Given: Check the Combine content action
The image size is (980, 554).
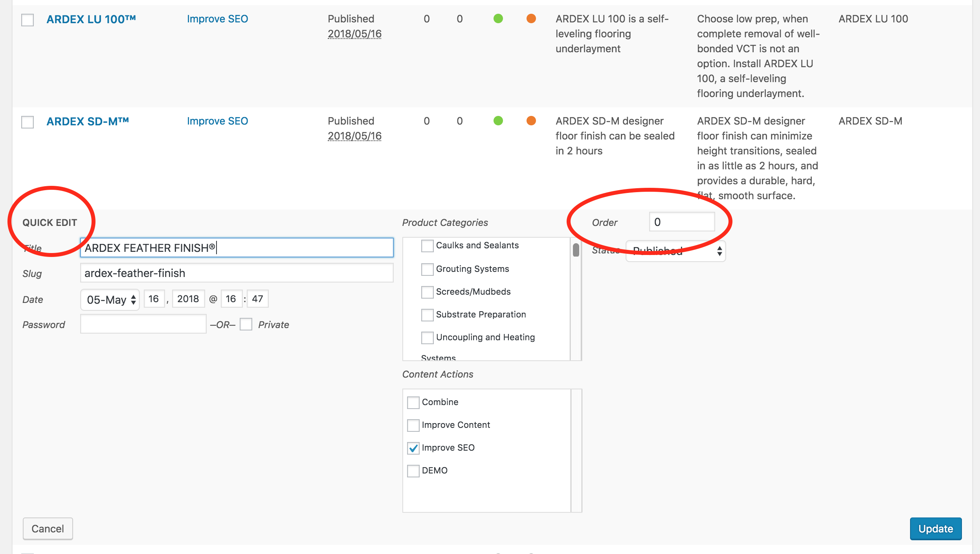Looking at the screenshot, I should pos(413,402).
